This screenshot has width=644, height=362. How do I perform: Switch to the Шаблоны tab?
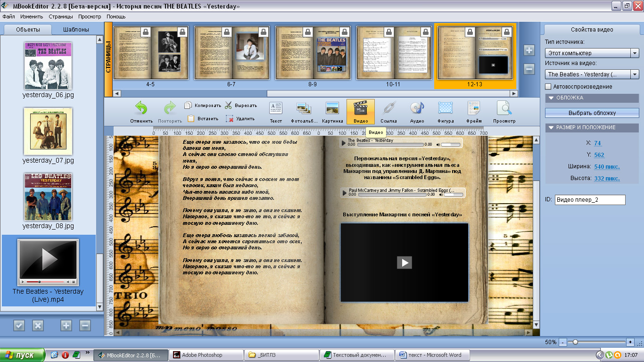click(x=76, y=29)
